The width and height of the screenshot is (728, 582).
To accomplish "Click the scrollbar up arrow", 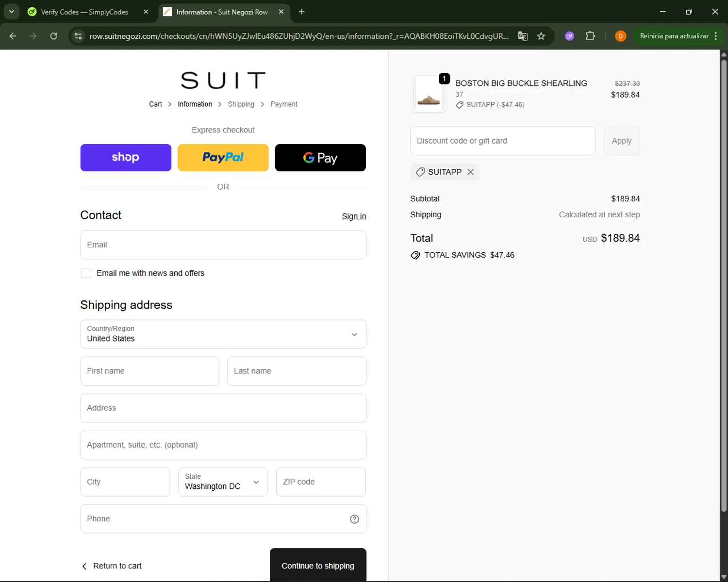I will click(724, 54).
